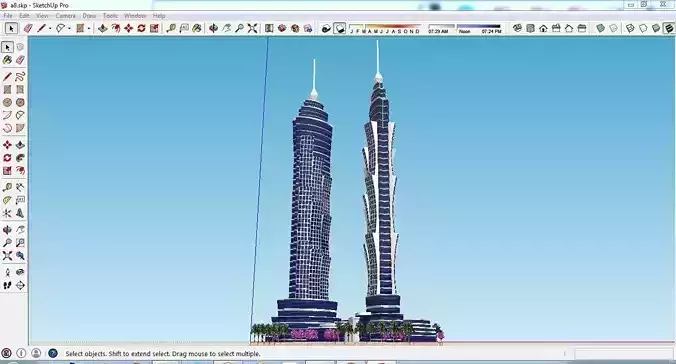This screenshot has width=676, height=364.
Task: Open the line tool dropdown arrow
Action: [50, 29]
